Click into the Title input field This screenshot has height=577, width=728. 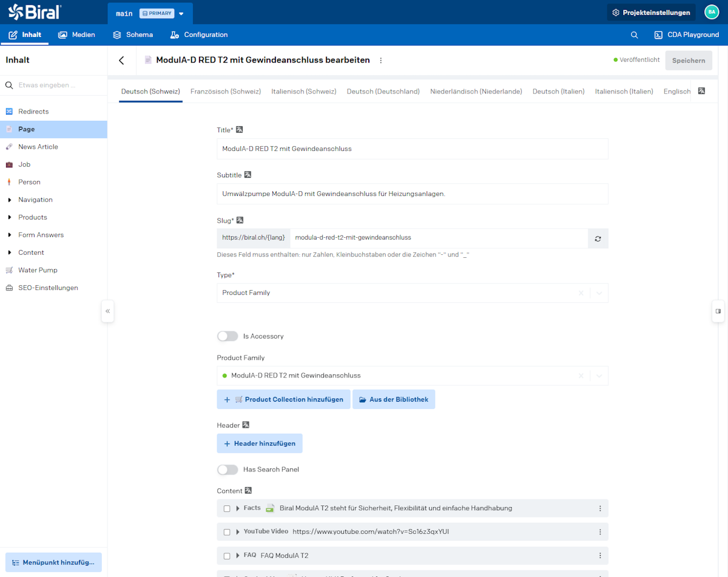point(413,149)
